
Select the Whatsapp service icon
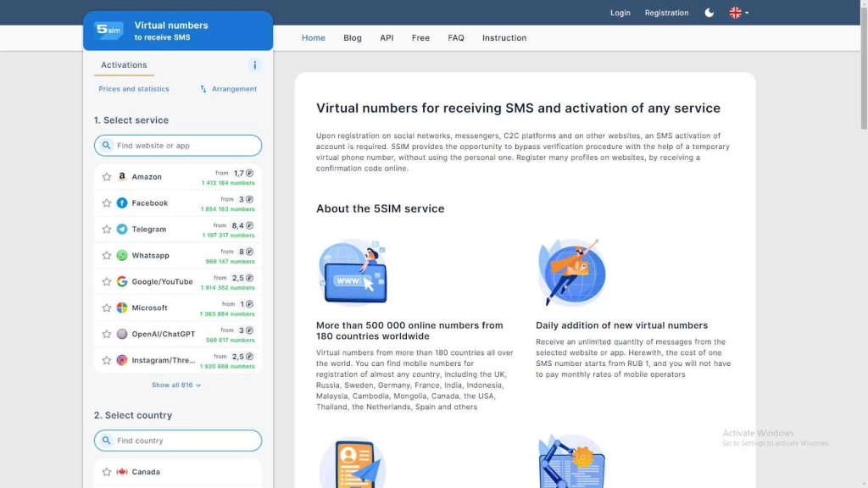122,255
